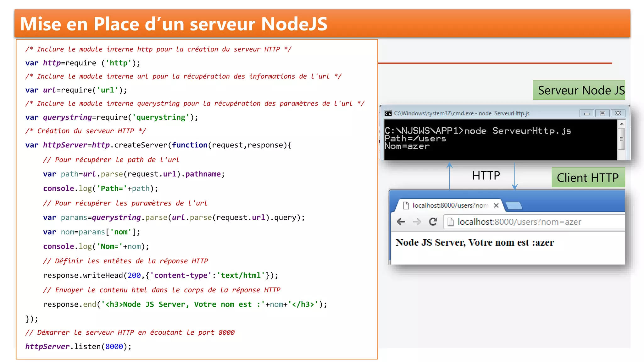Click the browser page heading 'Node JS Server'
644x362 pixels.
[475, 243]
